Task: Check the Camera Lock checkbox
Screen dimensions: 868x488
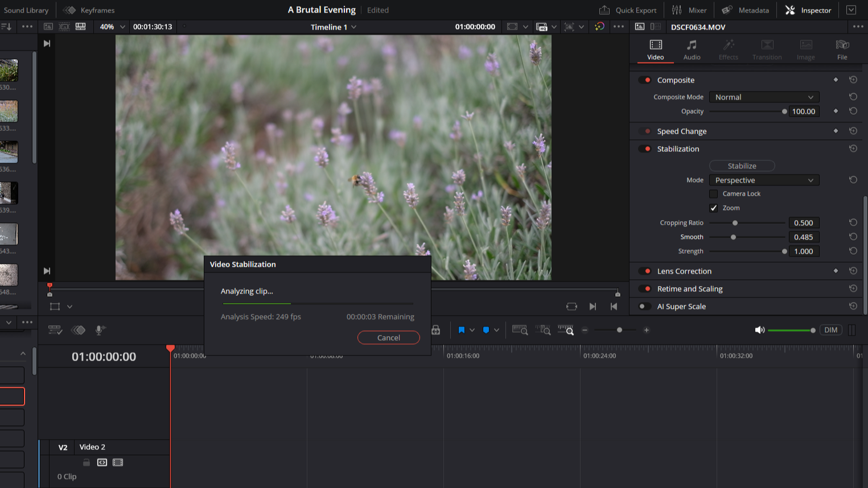Action: [713, 194]
